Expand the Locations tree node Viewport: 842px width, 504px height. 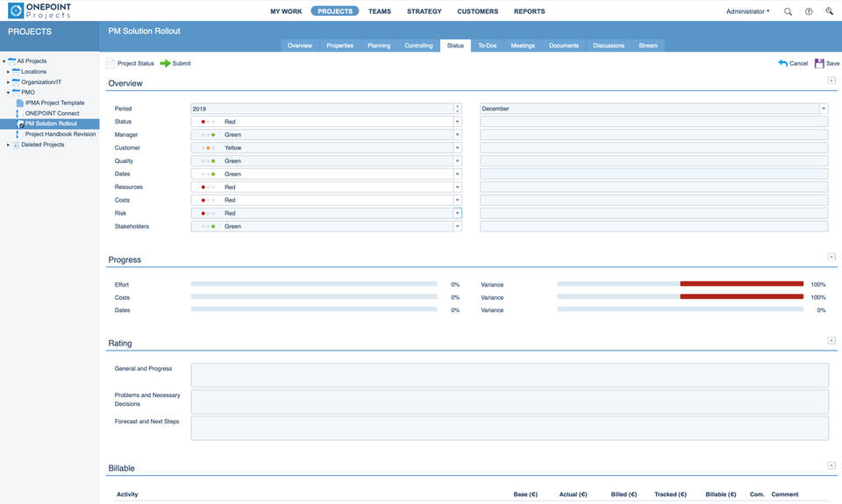click(9, 72)
